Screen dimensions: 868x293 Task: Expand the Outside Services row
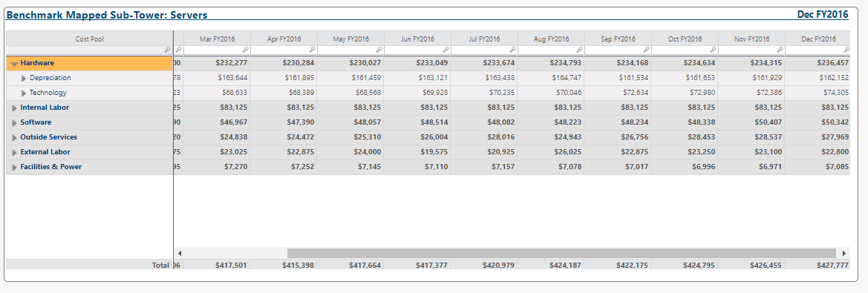click(14, 138)
